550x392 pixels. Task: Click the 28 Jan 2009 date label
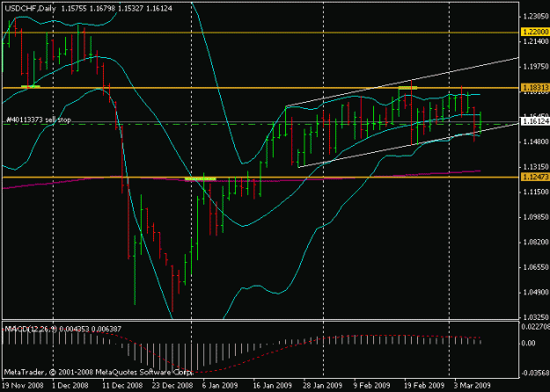coord(322,386)
